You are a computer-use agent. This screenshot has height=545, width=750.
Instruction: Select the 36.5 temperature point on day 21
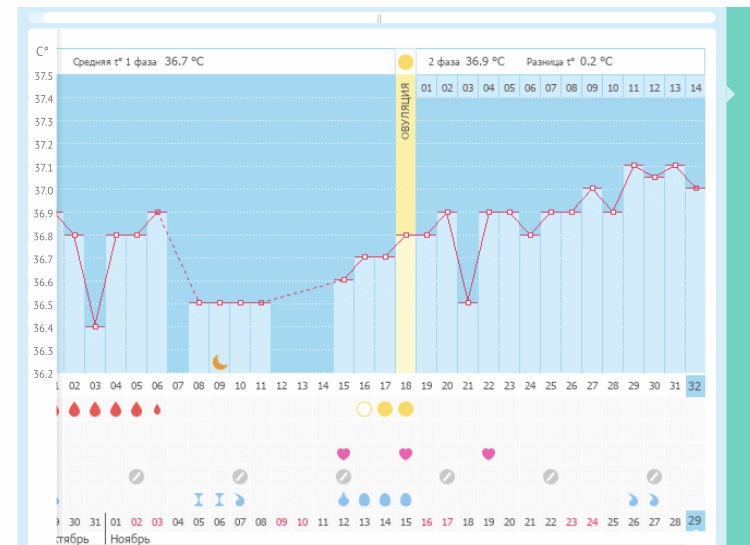tap(468, 303)
